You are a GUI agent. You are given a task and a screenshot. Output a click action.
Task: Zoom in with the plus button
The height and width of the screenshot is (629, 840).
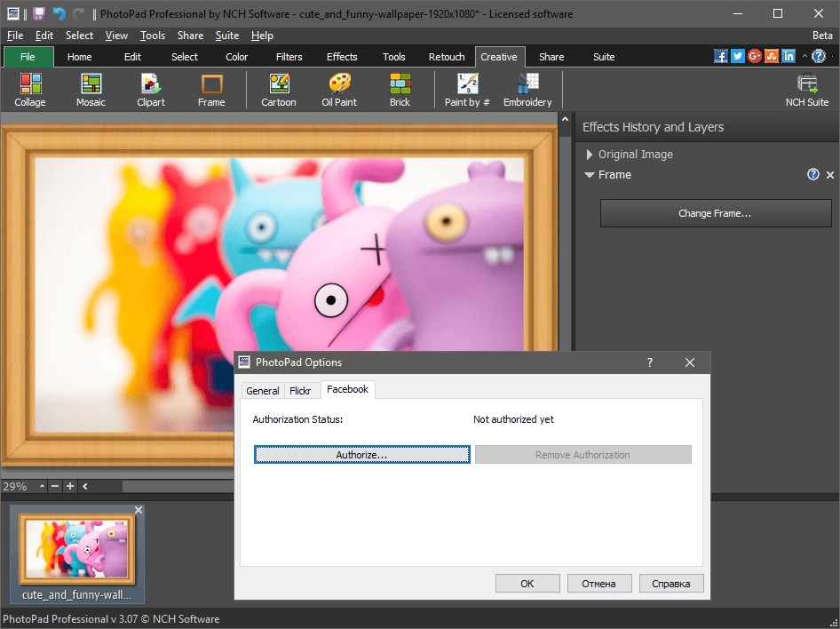click(70, 486)
